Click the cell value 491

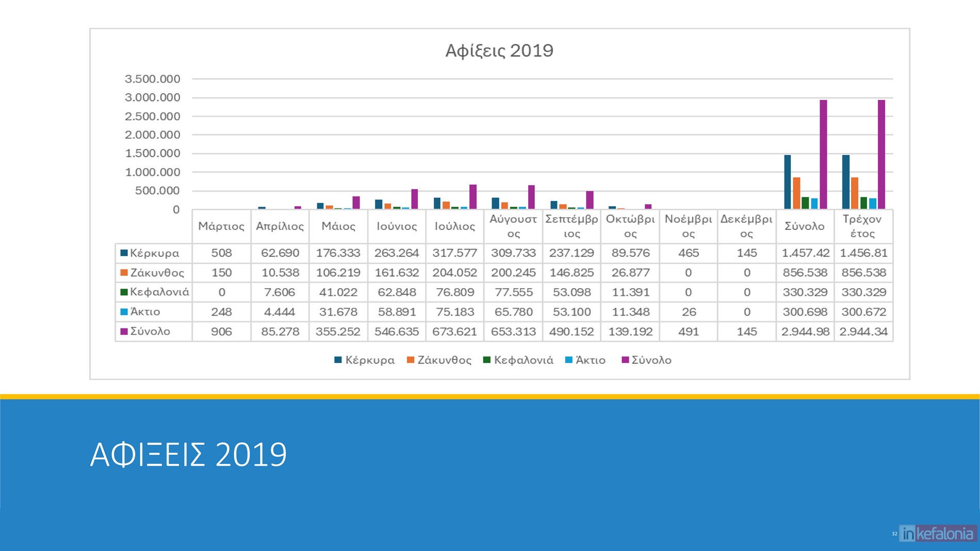(689, 331)
